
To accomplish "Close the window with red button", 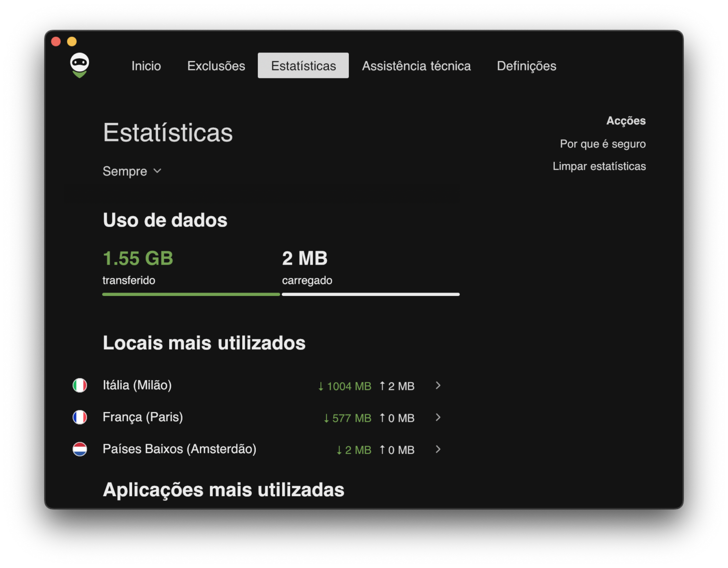I will 56,42.
